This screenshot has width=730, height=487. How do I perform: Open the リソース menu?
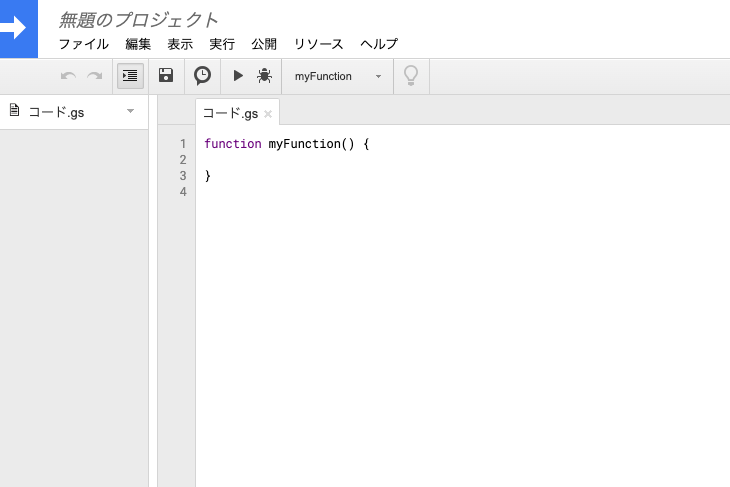pyautogui.click(x=318, y=44)
